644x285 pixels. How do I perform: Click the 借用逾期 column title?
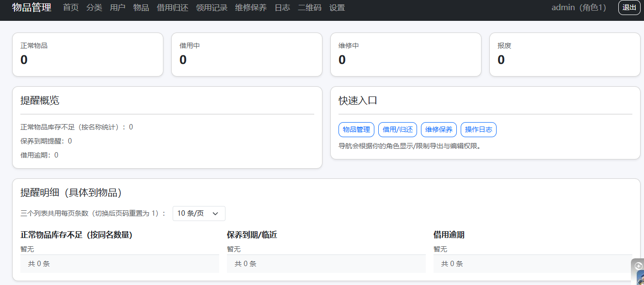pyautogui.click(x=449, y=235)
